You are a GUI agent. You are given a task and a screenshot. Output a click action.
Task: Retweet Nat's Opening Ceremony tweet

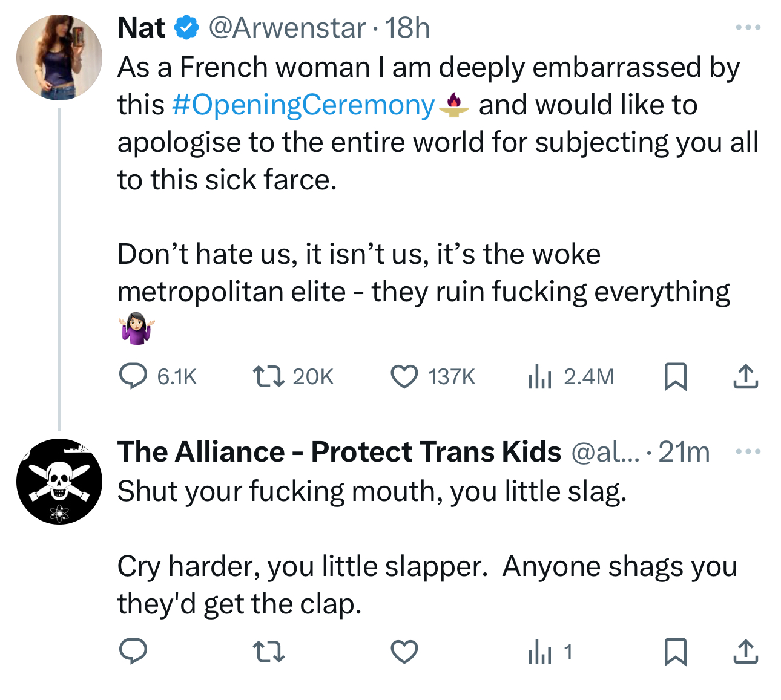tap(268, 376)
